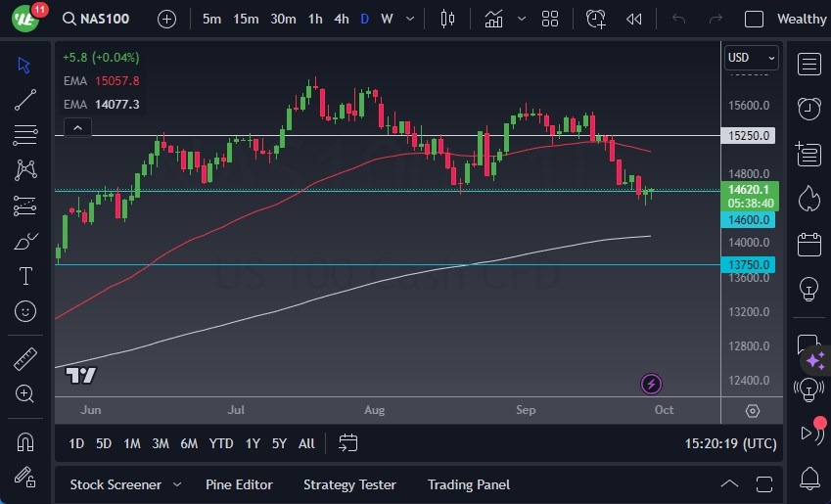Screen dimensions: 831x504
Task: Collapse the indicator legend chevron
Action: [x=76, y=127]
